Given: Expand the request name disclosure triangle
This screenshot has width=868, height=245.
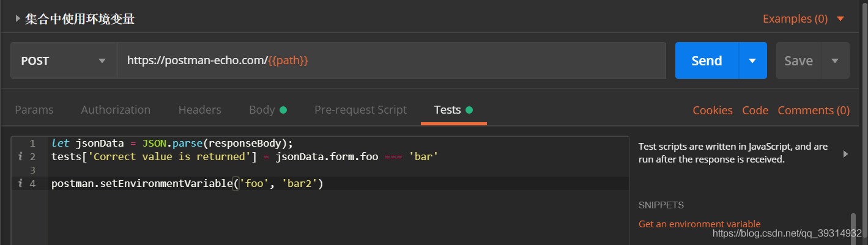Looking at the screenshot, I should [18, 19].
